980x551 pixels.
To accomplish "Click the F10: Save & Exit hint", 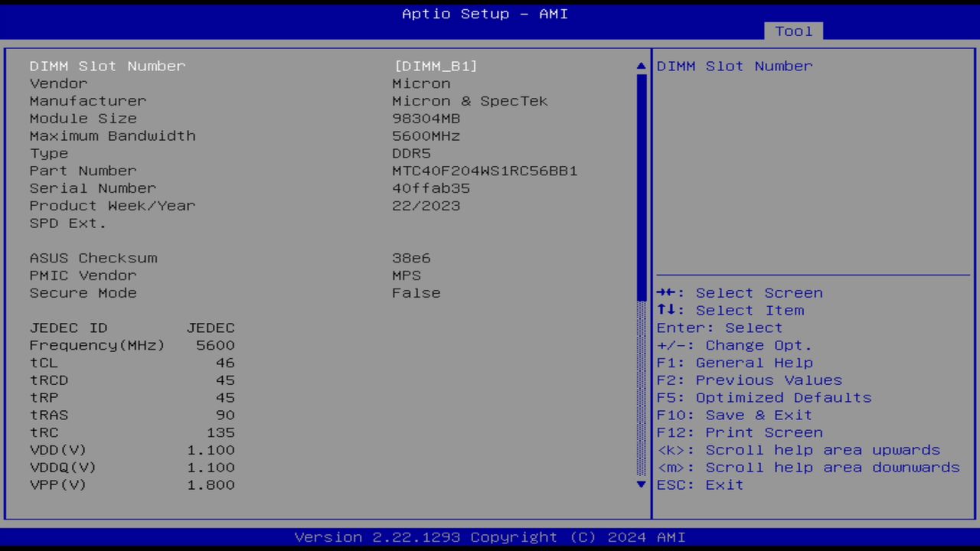I will [x=735, y=416].
